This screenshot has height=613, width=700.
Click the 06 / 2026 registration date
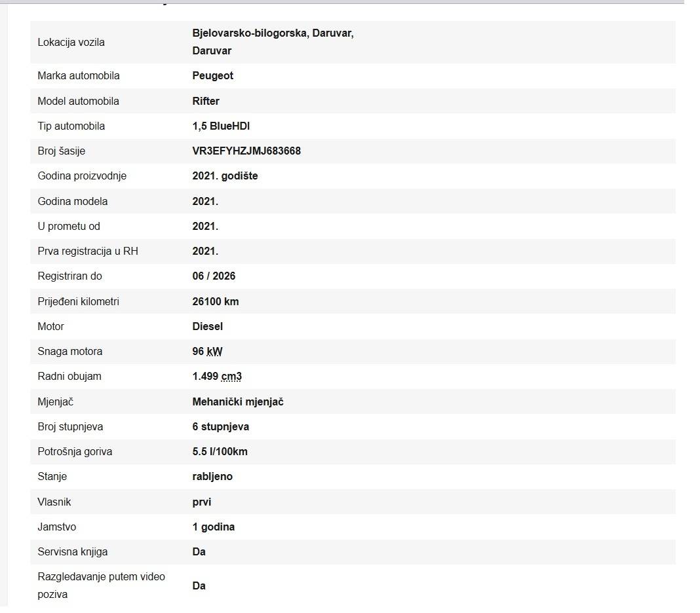[x=214, y=276]
